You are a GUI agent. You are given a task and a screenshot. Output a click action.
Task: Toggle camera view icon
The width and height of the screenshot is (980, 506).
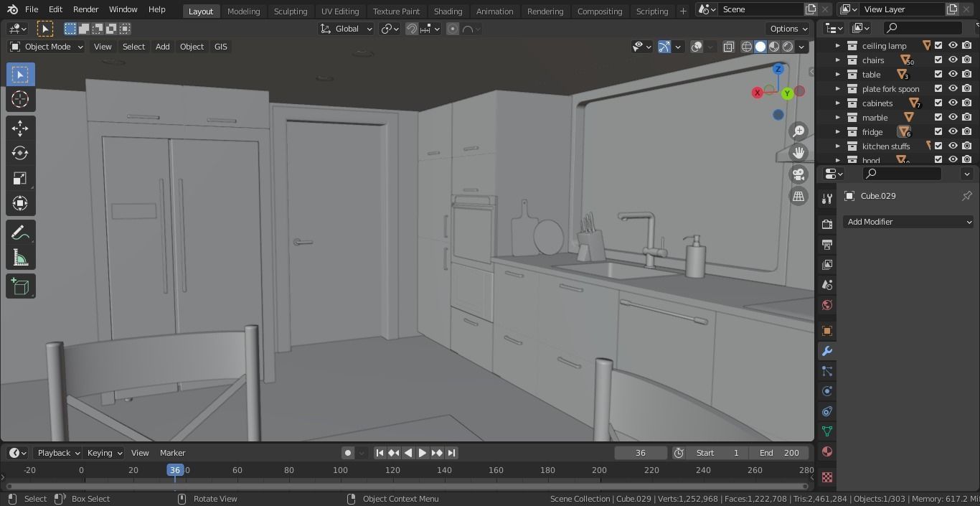(x=798, y=174)
